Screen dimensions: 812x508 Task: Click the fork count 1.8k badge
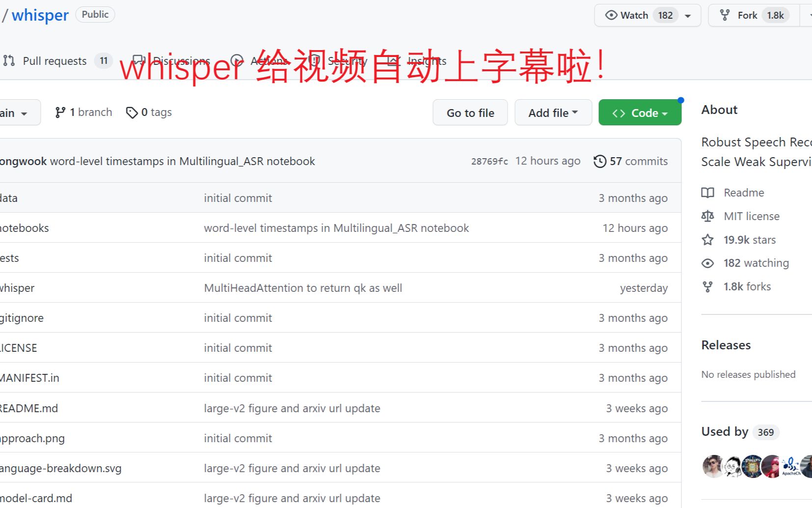[x=776, y=15]
